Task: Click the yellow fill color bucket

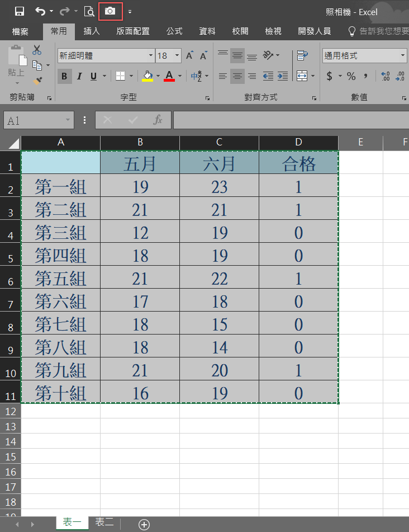Action: tap(148, 76)
